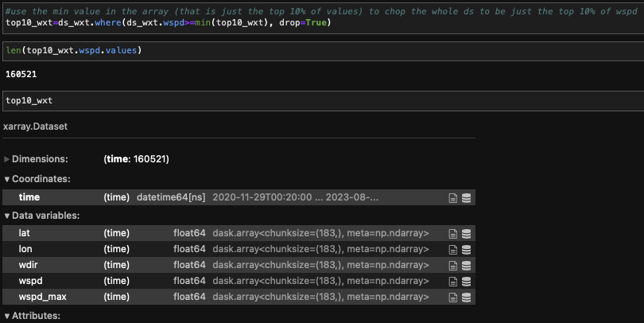644x323 pixels.
Task: Select the datetime64[ns] dtype text
Action: click(171, 197)
